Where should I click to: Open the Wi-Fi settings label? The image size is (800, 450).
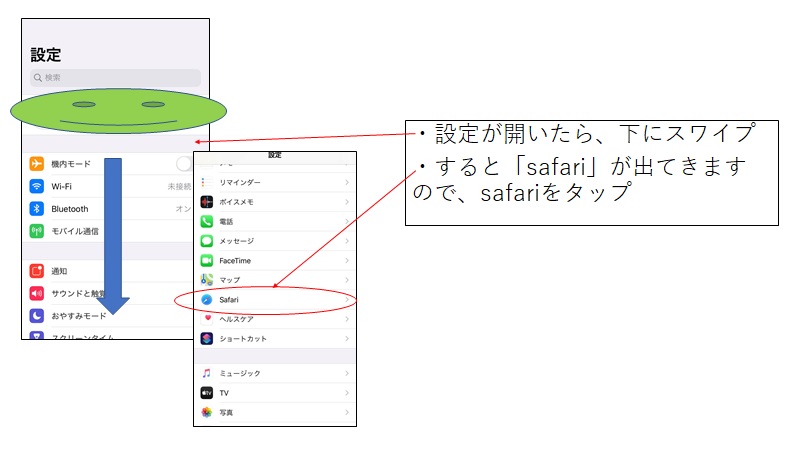coord(61,186)
